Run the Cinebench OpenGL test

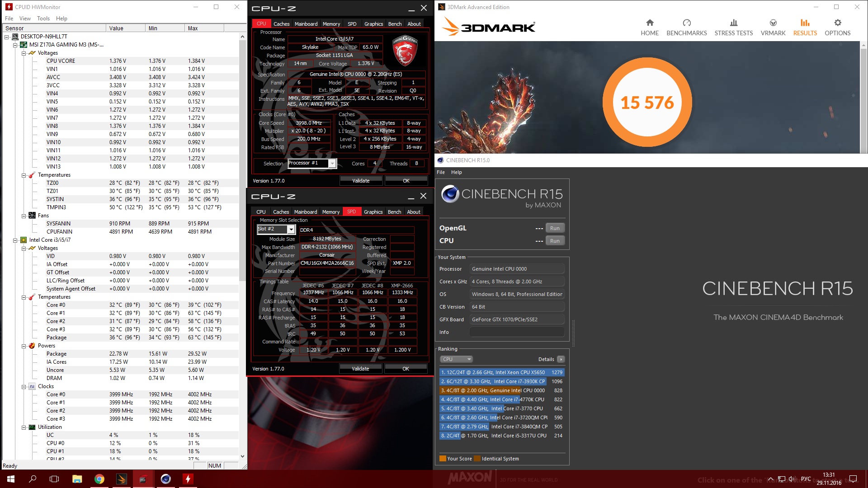coord(555,228)
